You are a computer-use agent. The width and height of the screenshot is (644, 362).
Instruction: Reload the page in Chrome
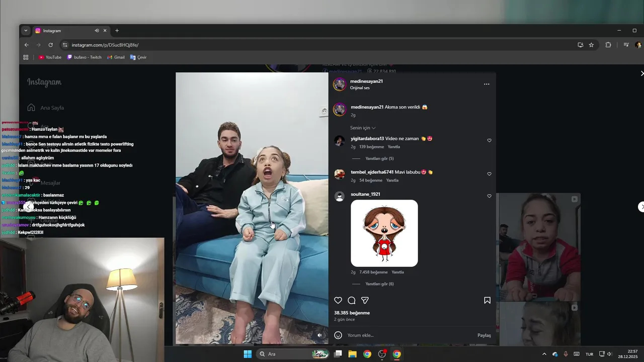50,45
